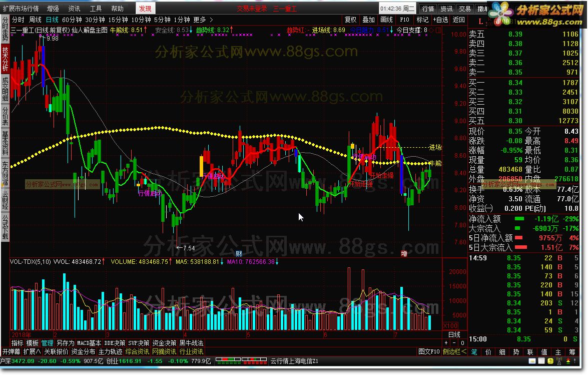The height and width of the screenshot is (375, 588).
Task: Switch to 分时 timeframe
Action: pos(18,20)
